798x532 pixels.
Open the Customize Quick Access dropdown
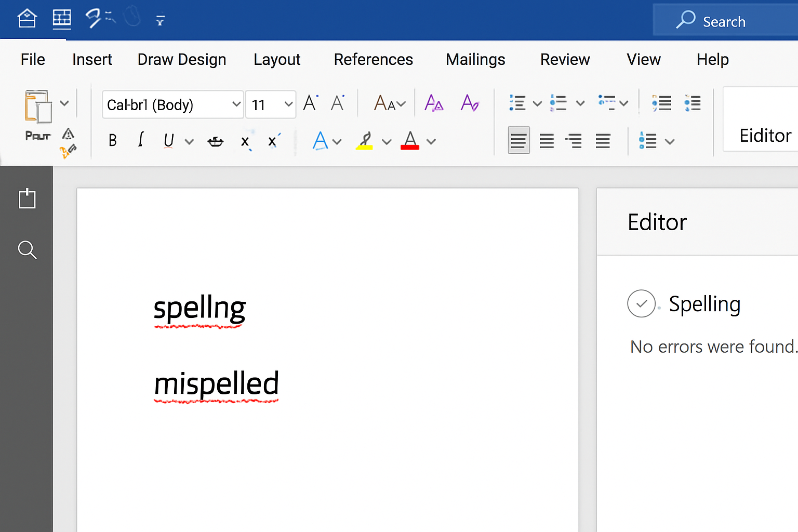point(160,20)
